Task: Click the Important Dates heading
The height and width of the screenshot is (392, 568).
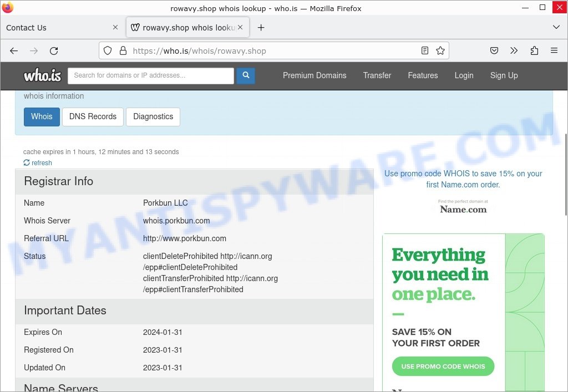Action: pos(65,310)
